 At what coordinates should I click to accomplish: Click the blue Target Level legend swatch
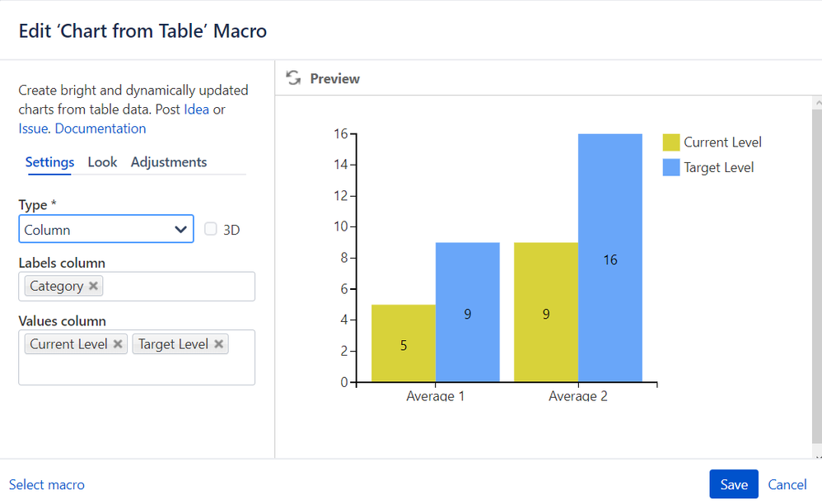(671, 167)
